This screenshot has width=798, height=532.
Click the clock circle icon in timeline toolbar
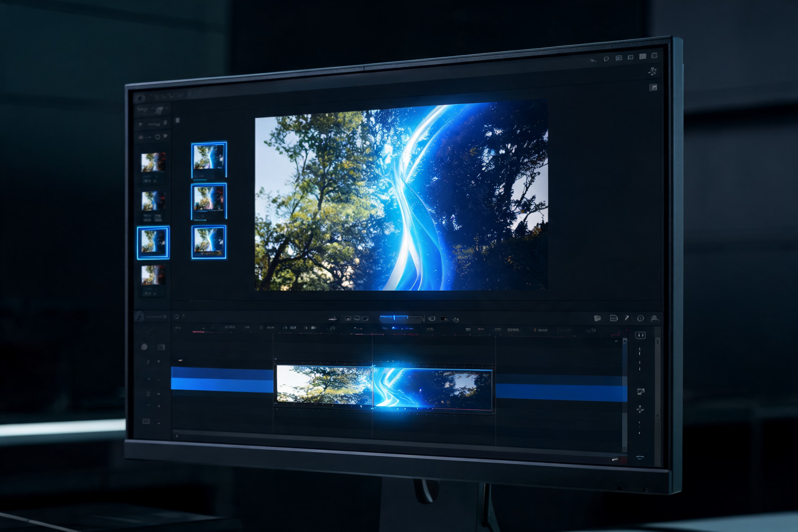coord(640,318)
